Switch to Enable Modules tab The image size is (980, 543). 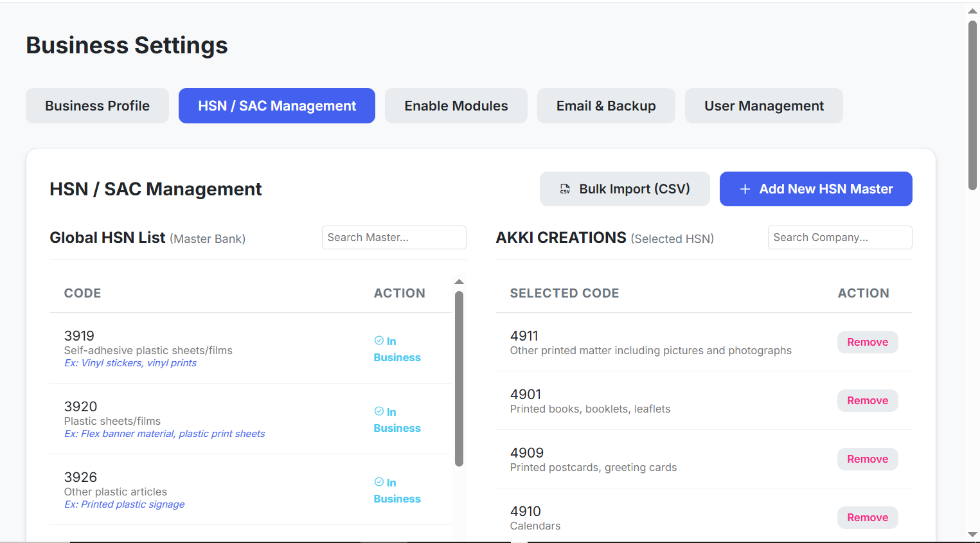tap(456, 106)
